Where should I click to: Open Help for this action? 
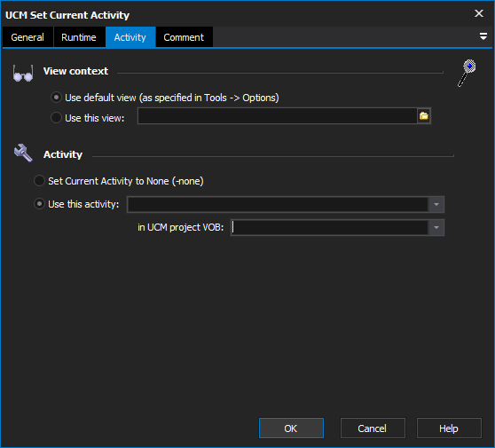click(449, 428)
